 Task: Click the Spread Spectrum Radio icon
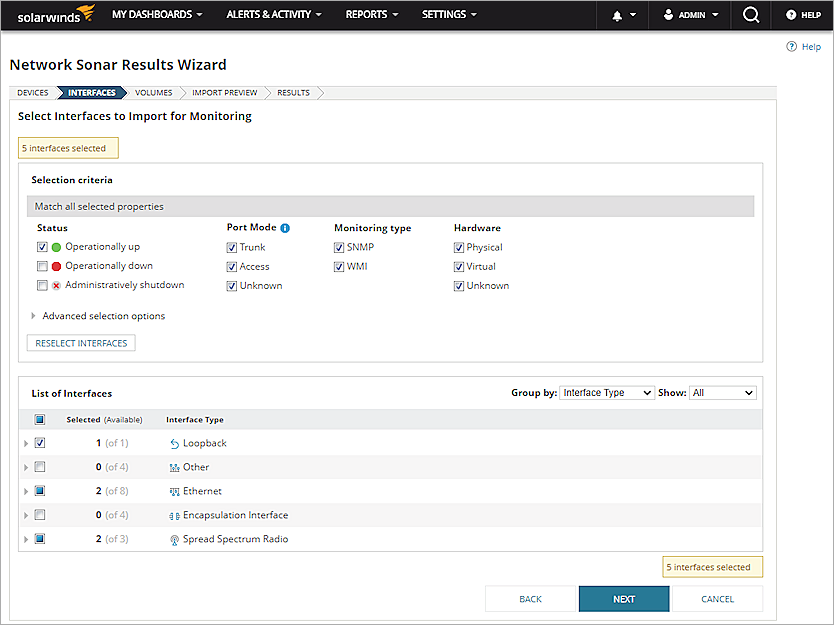176,538
